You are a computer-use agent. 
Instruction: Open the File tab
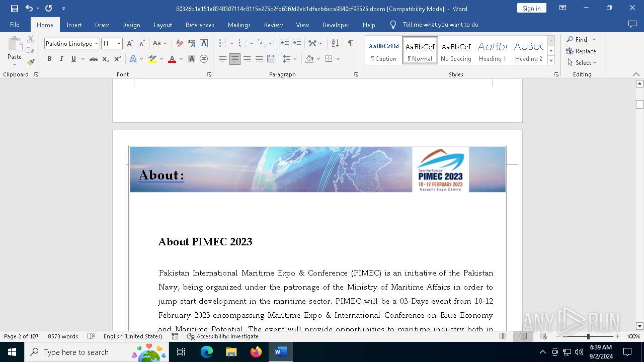(15, 25)
